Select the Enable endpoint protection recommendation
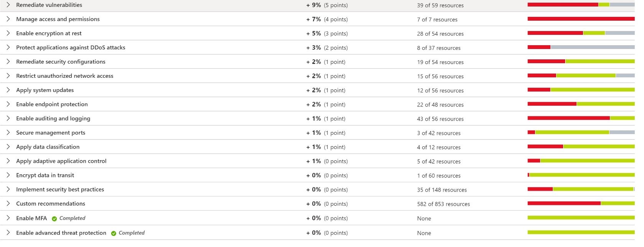Viewport: 644px width, 247px height. (52, 104)
